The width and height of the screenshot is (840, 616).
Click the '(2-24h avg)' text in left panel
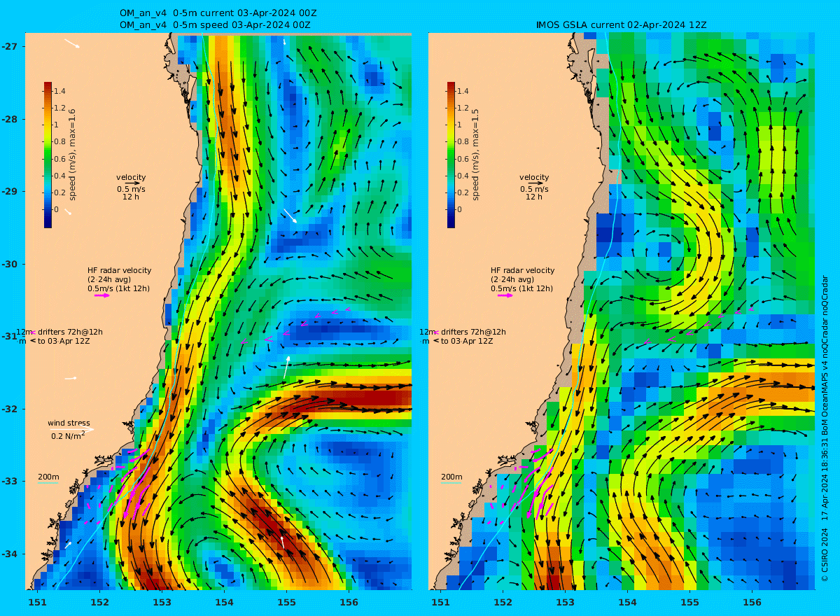click(x=109, y=279)
